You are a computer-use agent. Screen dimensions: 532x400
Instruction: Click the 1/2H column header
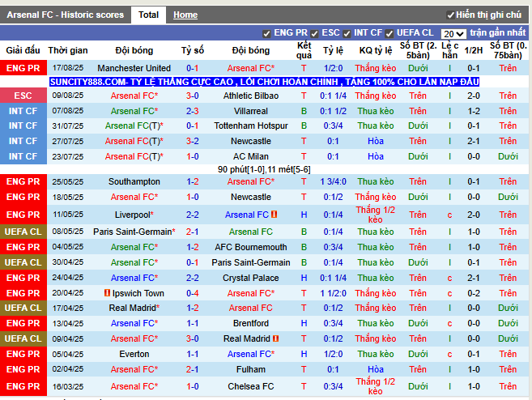click(474, 50)
